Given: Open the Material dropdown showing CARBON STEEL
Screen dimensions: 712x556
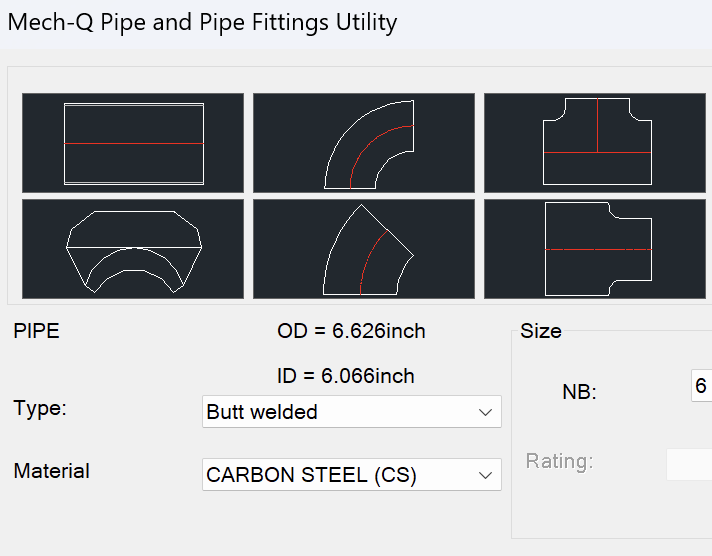Looking at the screenshot, I should (x=340, y=475).
